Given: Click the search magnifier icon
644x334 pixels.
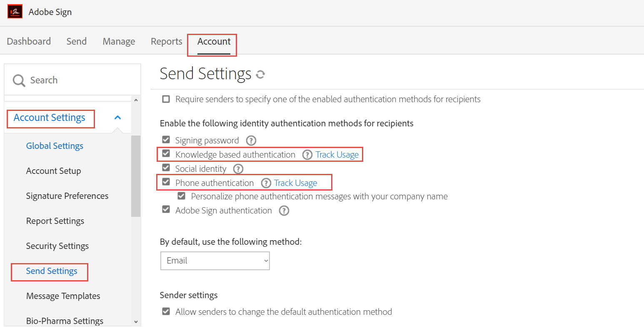Looking at the screenshot, I should tap(19, 80).
